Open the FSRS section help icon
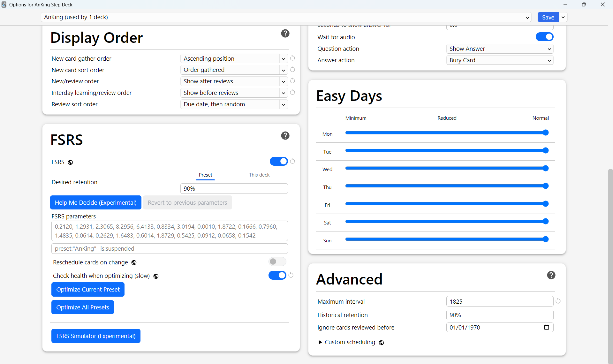This screenshot has height=364, width=613. tap(285, 136)
